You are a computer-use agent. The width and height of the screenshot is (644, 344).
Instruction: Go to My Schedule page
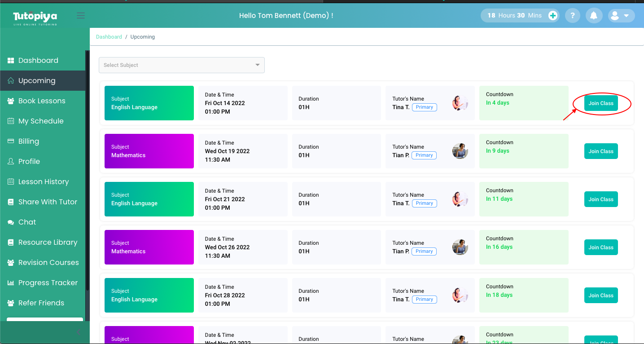pyautogui.click(x=41, y=121)
